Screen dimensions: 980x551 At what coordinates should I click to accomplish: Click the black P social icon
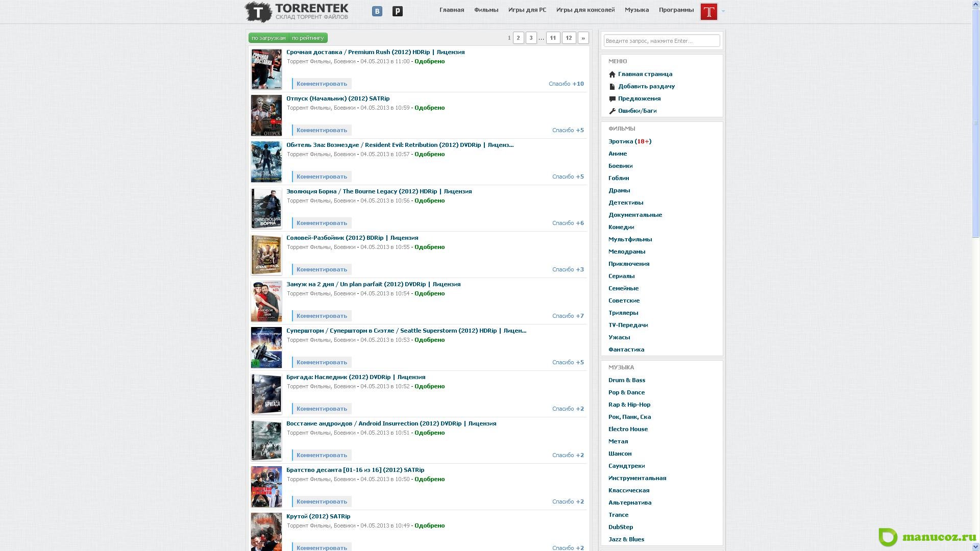(x=397, y=11)
